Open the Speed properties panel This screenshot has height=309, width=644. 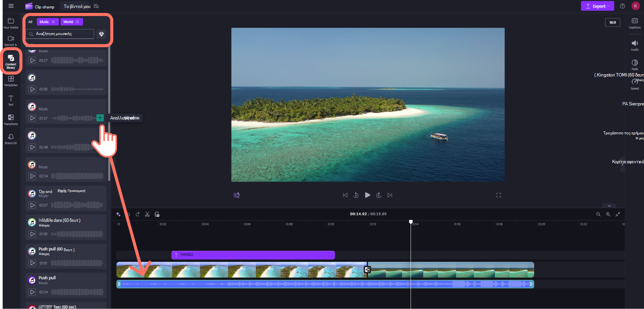(x=634, y=84)
